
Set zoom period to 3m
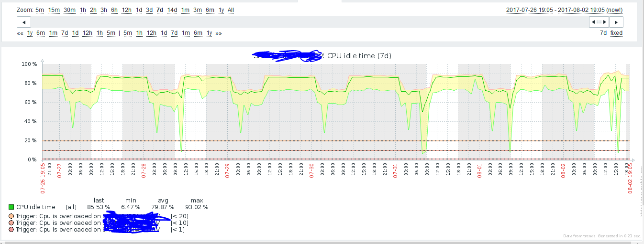(197, 10)
